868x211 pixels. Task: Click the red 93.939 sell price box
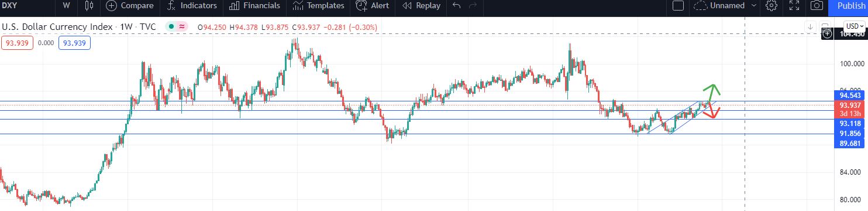tap(17, 43)
